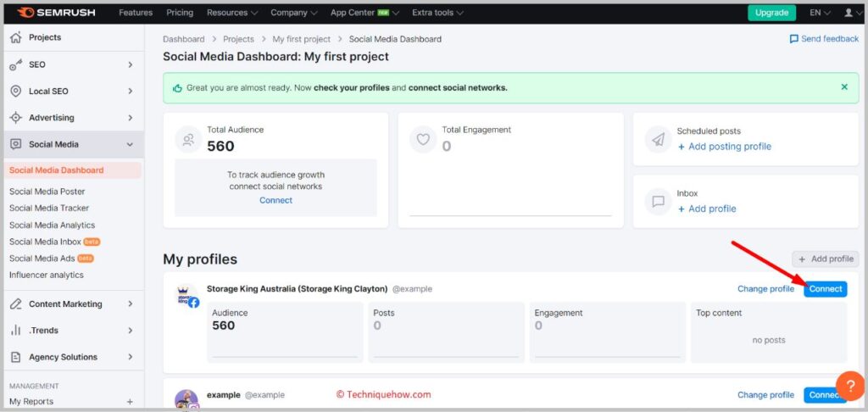Click Add profile under Inbox
The image size is (868, 412).
pyautogui.click(x=706, y=209)
